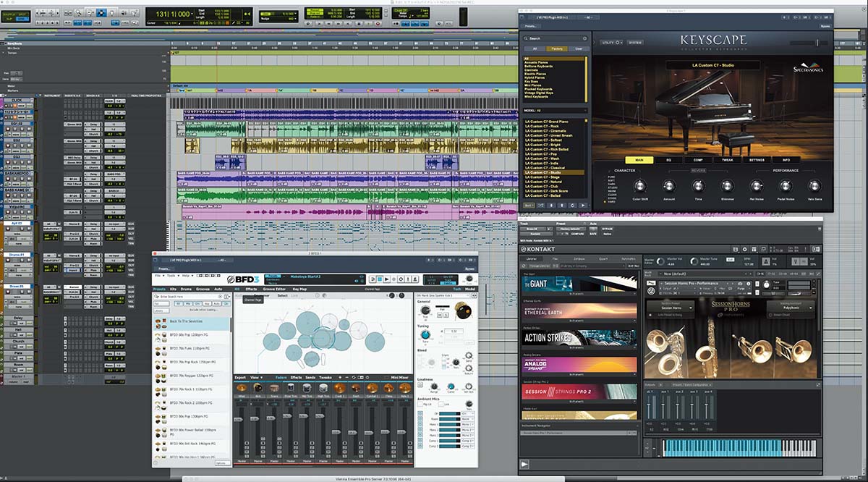This screenshot has height=482, width=868.
Task: Click the Presets button in Keyscape plugin header
Action: pos(532,27)
